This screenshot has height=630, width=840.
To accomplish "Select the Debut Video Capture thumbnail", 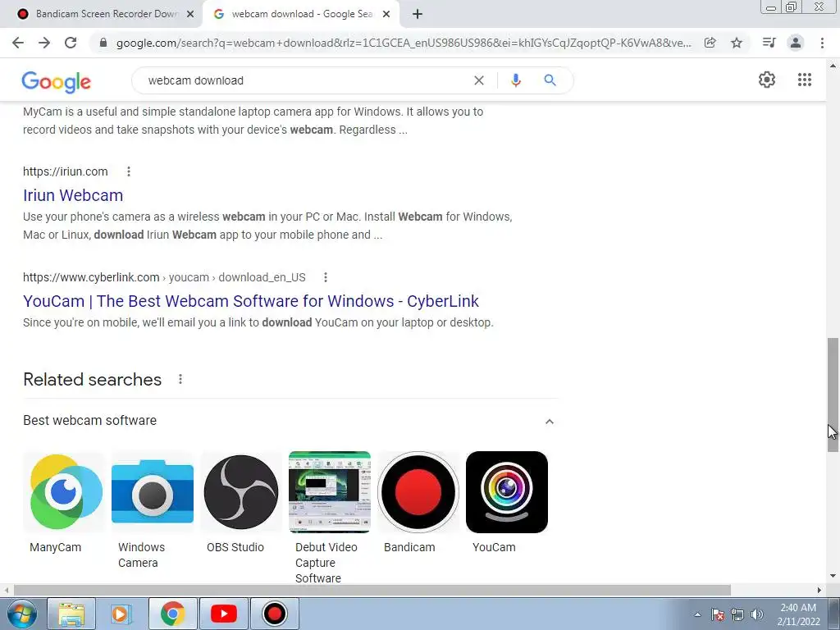I will tap(330, 492).
